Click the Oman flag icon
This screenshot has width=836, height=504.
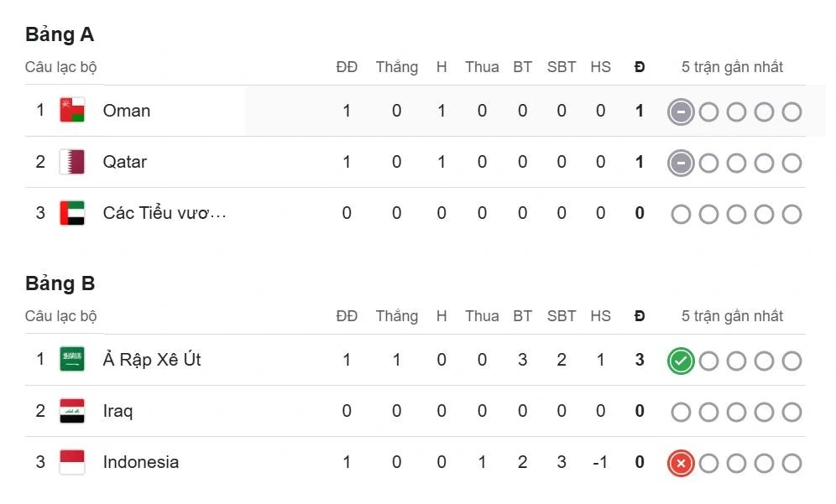pyautogui.click(x=72, y=111)
